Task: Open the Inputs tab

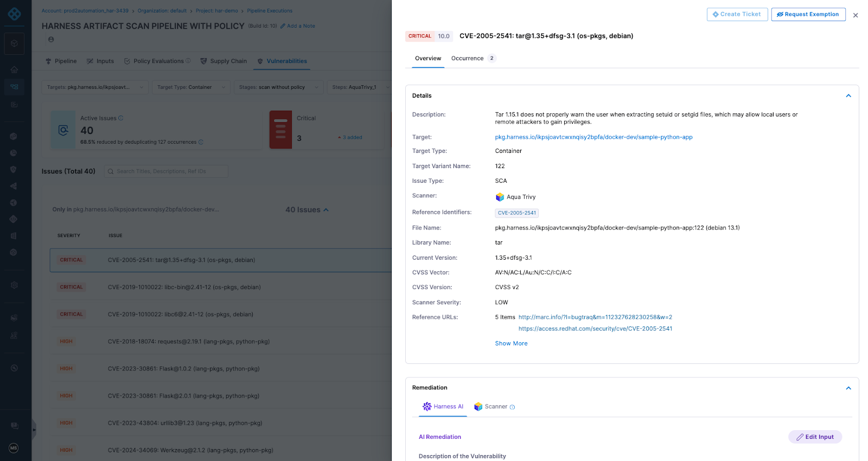Action: (100, 61)
